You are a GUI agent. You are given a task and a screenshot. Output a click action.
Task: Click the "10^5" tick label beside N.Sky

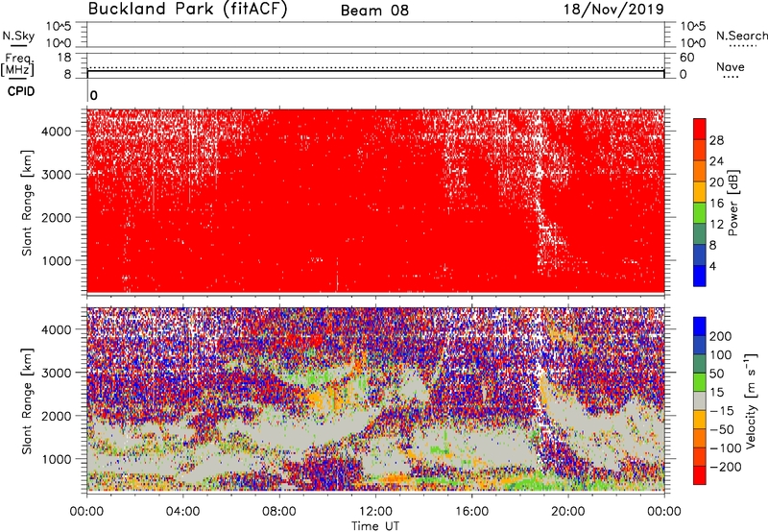tap(59, 26)
